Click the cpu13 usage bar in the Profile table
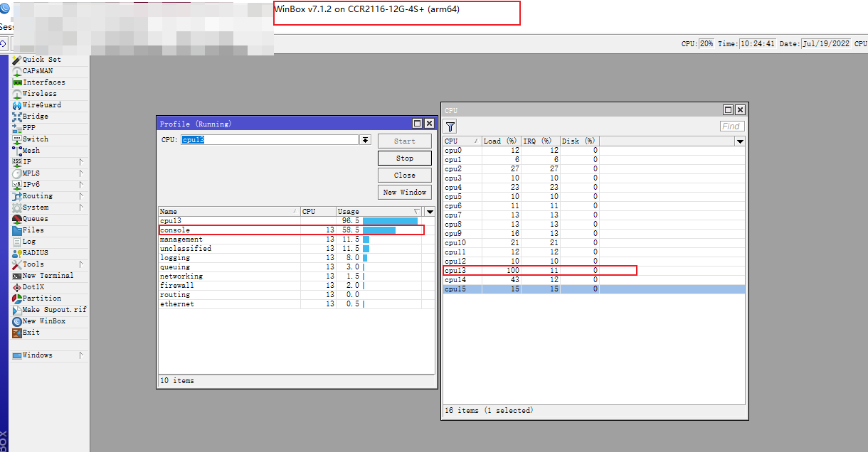This screenshot has width=868, height=452. [x=390, y=221]
